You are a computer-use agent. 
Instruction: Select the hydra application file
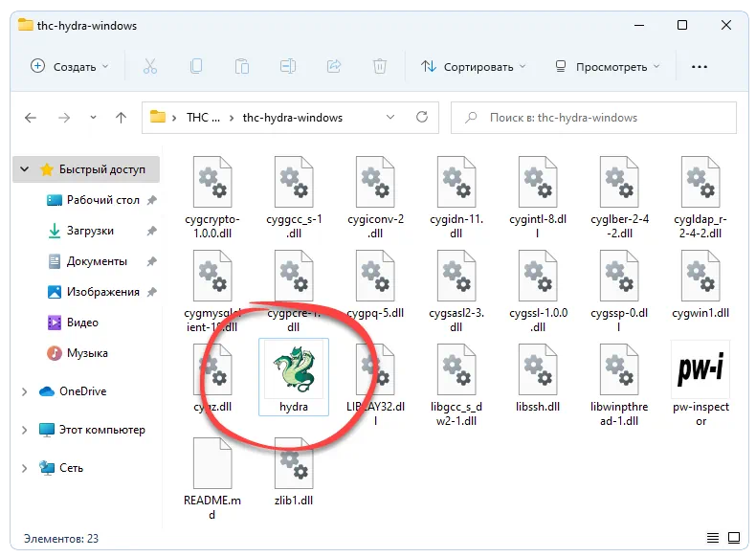(294, 377)
